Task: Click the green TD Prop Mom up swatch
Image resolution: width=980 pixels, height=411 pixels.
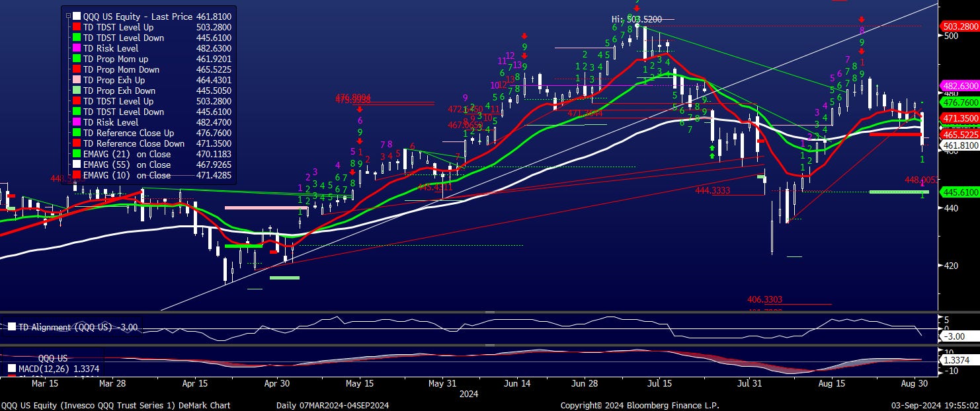Action: (x=77, y=59)
